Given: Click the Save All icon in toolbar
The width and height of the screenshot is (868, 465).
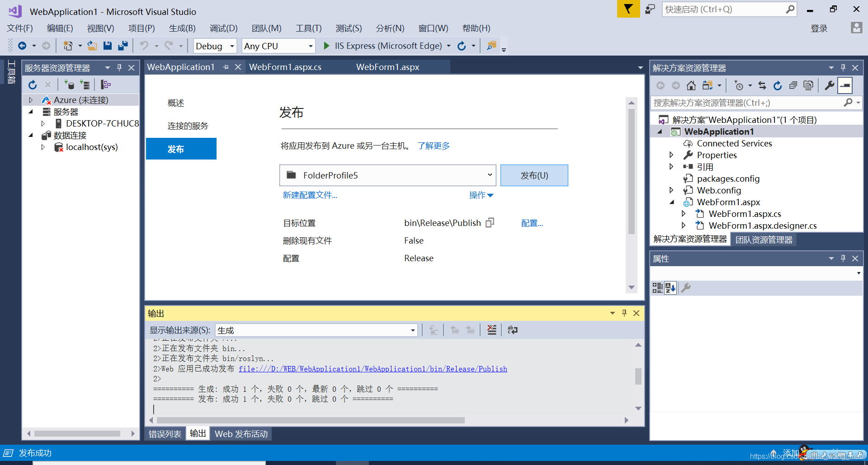Looking at the screenshot, I should tap(123, 46).
